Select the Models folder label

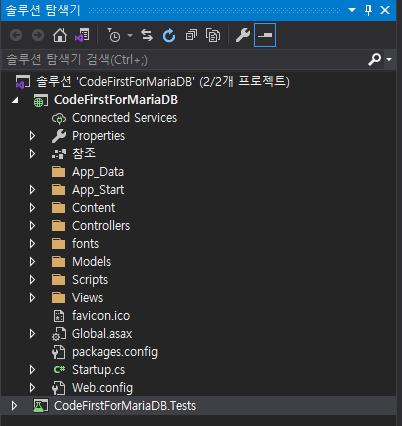[x=91, y=262]
